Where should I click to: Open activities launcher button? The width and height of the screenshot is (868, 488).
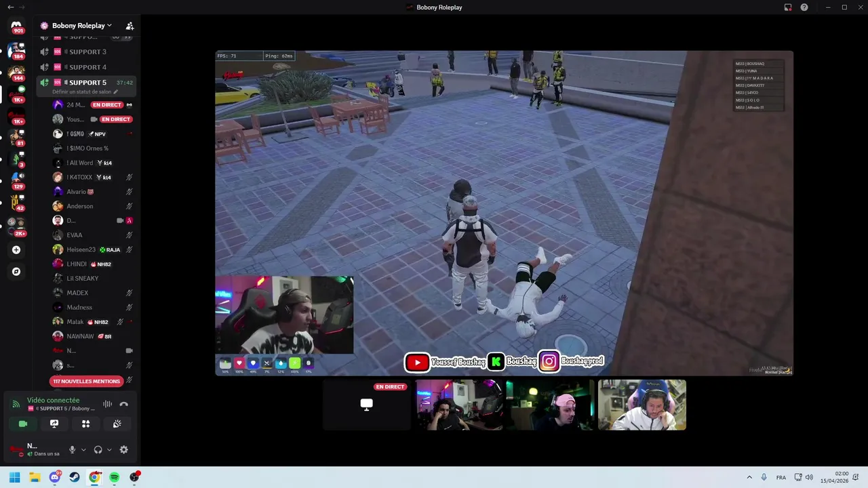85,424
